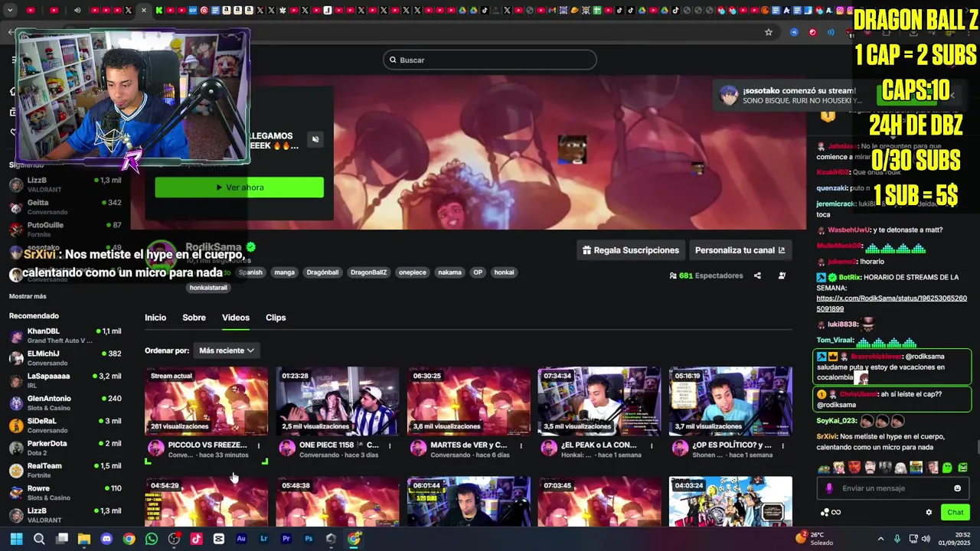
Task: Open KhanDBL in recommended channels
Action: click(65, 335)
